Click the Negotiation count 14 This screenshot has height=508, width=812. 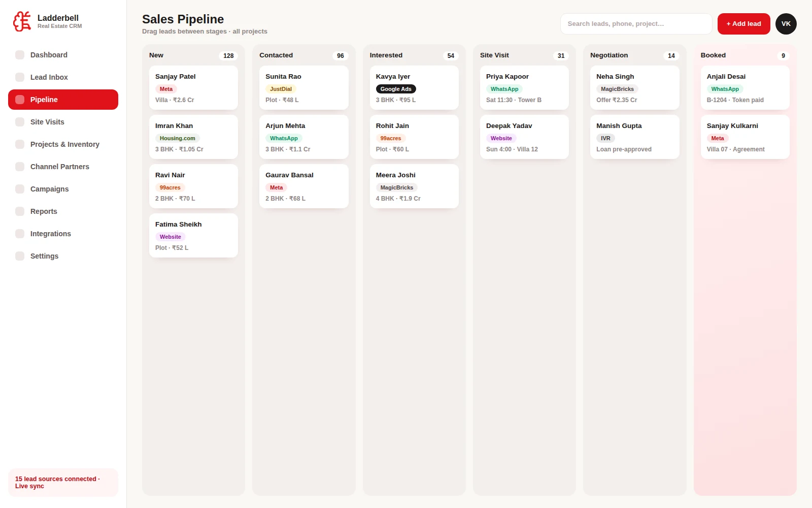click(671, 56)
